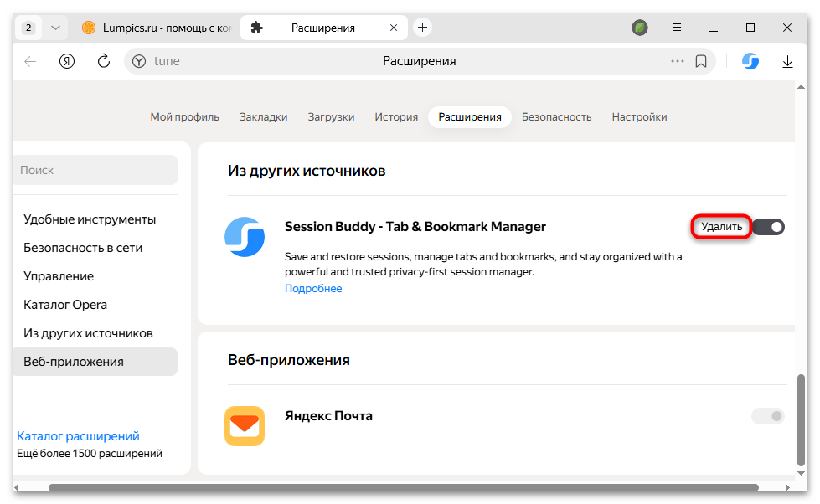
Task: Open Подробнее link for Session Buddy
Action: [x=313, y=289]
